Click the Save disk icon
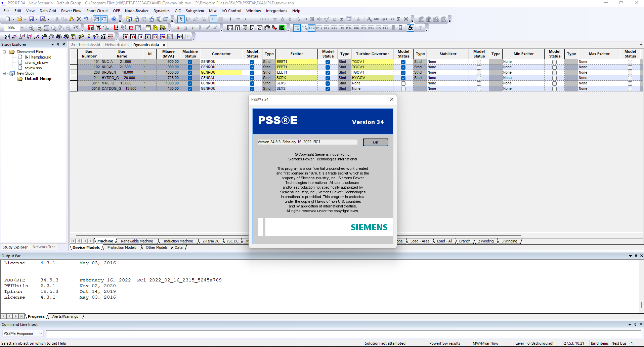Screen dimensions: 644x347 (x=31, y=19)
